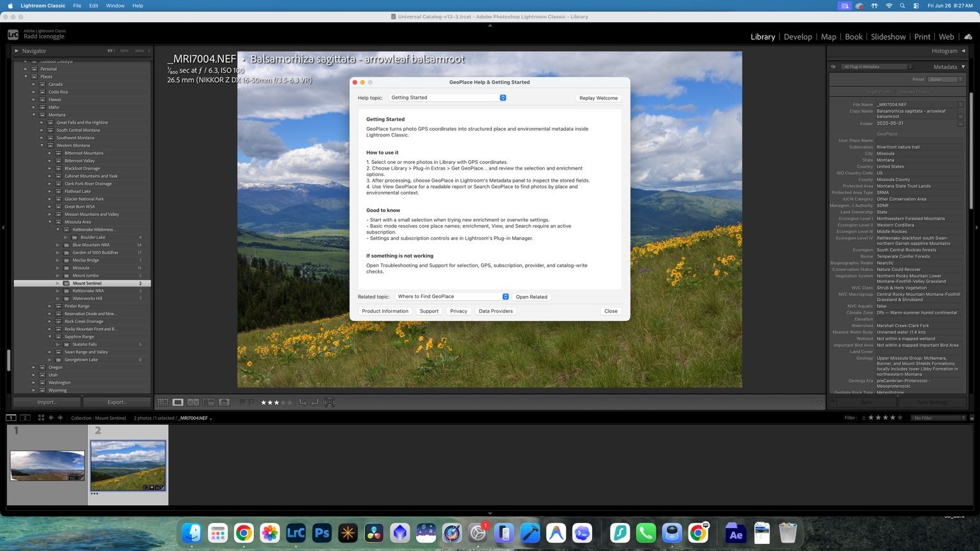
Task: Click the File Name field action button
Action: point(960,105)
